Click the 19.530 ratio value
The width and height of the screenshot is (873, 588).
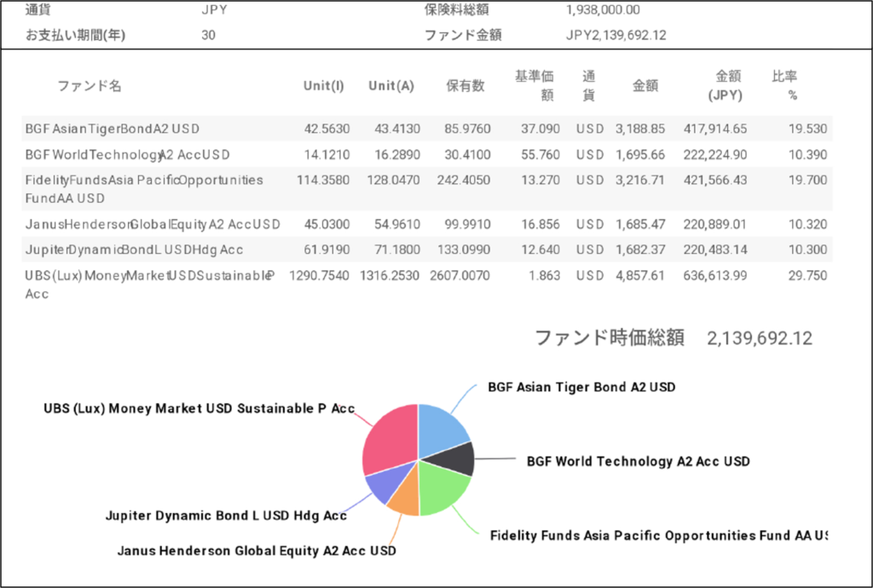tap(808, 129)
